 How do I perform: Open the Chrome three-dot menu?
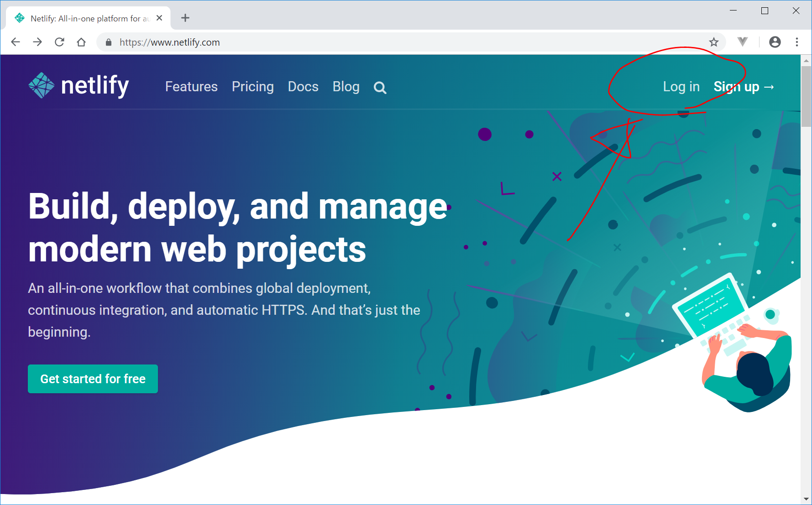[x=797, y=42]
